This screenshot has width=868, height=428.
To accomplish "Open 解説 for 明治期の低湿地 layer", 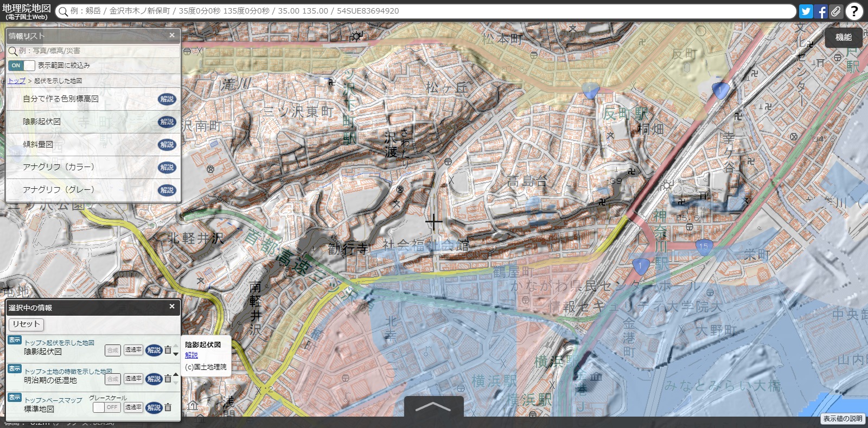I will pos(154,379).
